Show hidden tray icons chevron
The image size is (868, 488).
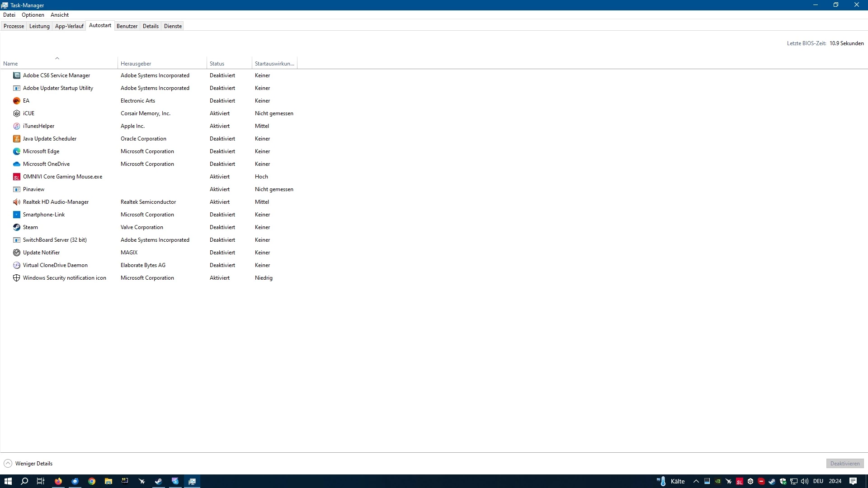click(696, 481)
